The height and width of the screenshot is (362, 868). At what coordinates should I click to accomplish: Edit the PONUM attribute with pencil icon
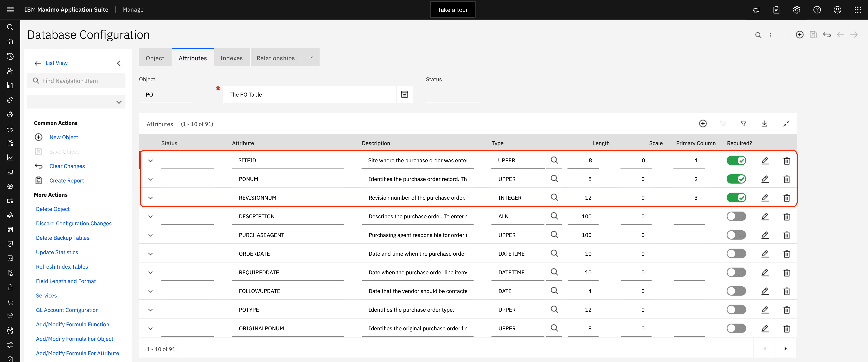coord(765,179)
